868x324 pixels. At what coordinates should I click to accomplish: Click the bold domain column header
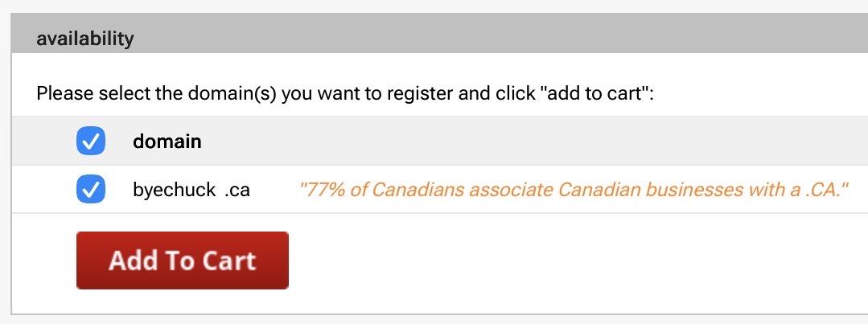[167, 141]
